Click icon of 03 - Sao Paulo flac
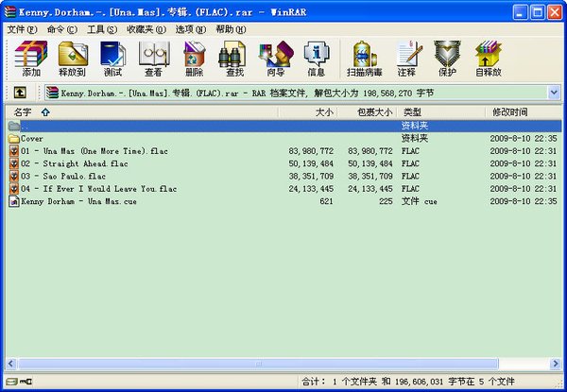Viewport: 567px width, 392px height. click(x=14, y=177)
